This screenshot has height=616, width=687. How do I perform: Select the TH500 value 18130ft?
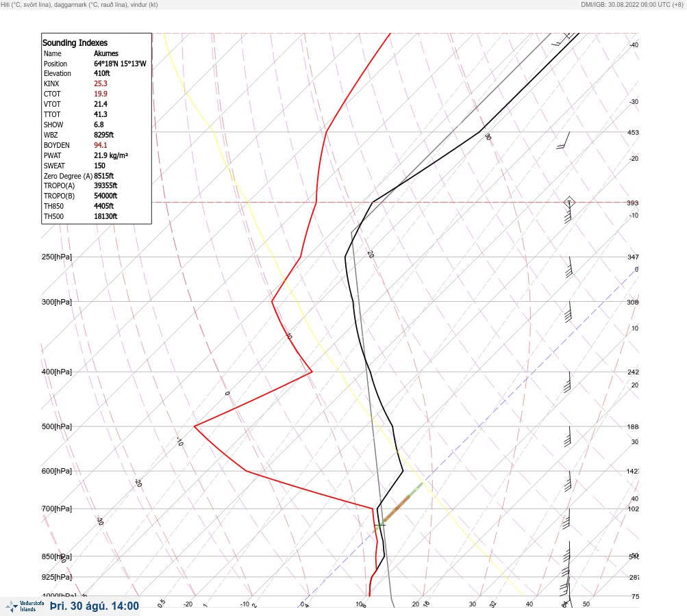coord(105,216)
